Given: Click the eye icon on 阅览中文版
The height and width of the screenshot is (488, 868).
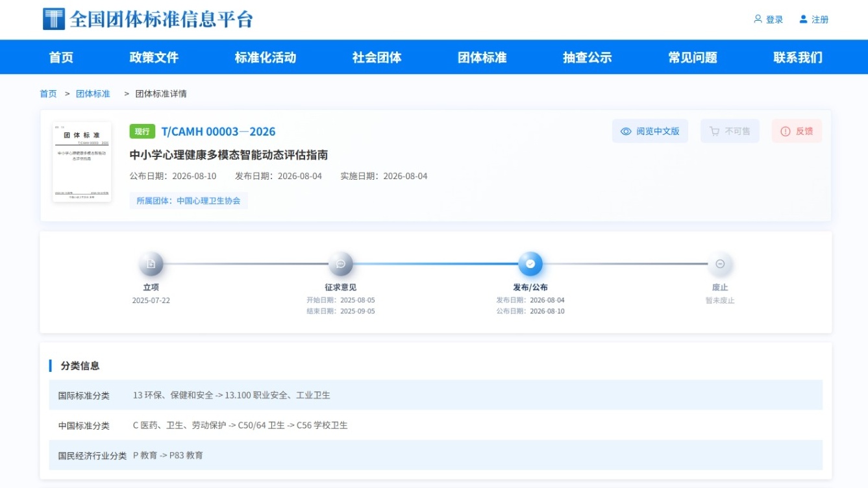Looking at the screenshot, I should click(626, 131).
